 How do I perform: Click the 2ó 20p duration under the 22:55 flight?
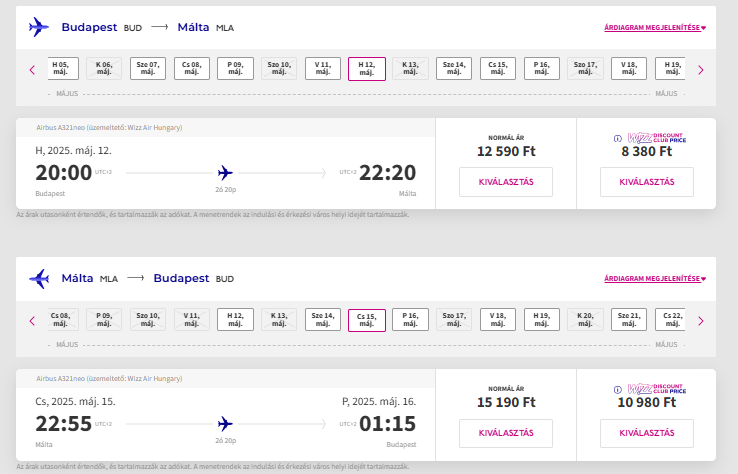[x=225, y=441]
